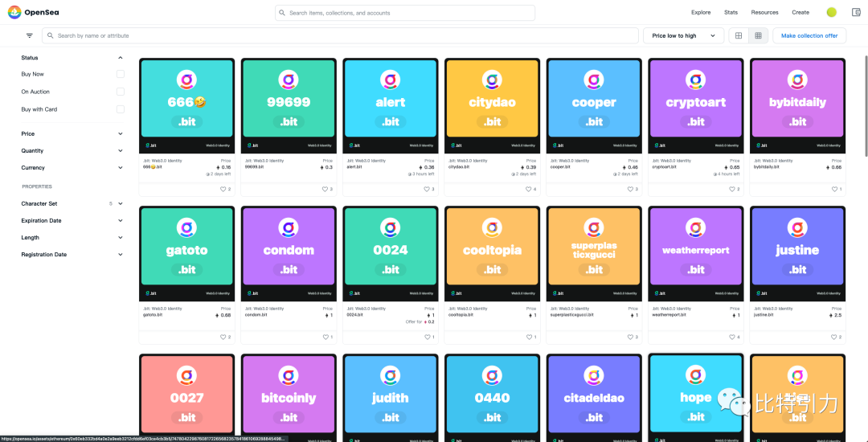Image resolution: width=868 pixels, height=442 pixels.
Task: Click Make collection offer button
Action: 809,35
